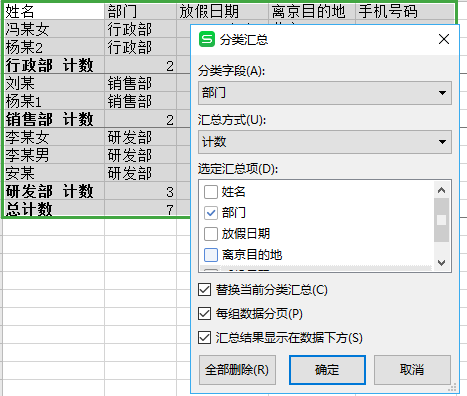This screenshot has height=396, width=467.
Task: Toggle 每组数据分页 checkbox
Action: [x=204, y=314]
